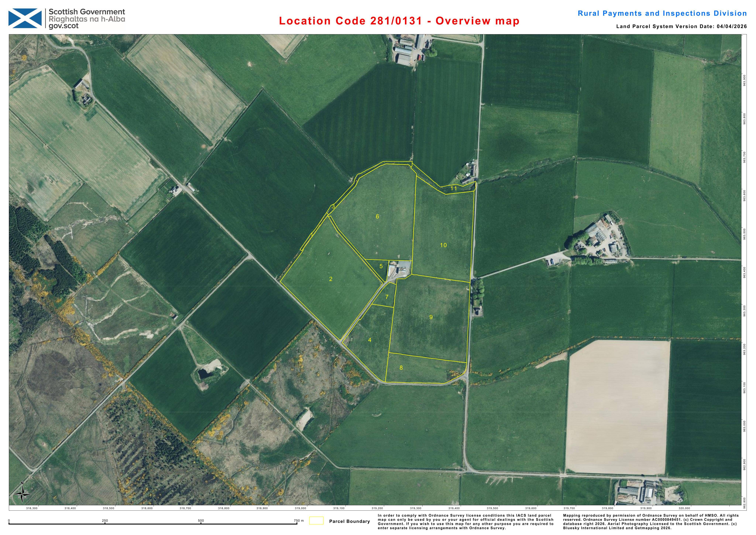The width and height of the screenshot is (756, 535).
Task: Click the 'Location Code 281/0131 - Overview map' title
Action: tap(399, 21)
